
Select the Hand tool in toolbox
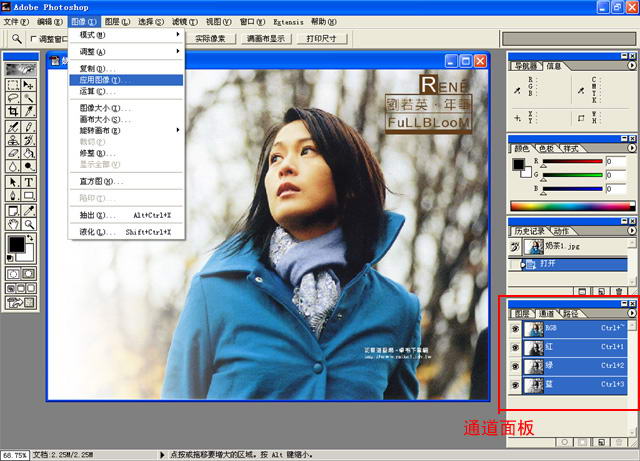(x=12, y=211)
